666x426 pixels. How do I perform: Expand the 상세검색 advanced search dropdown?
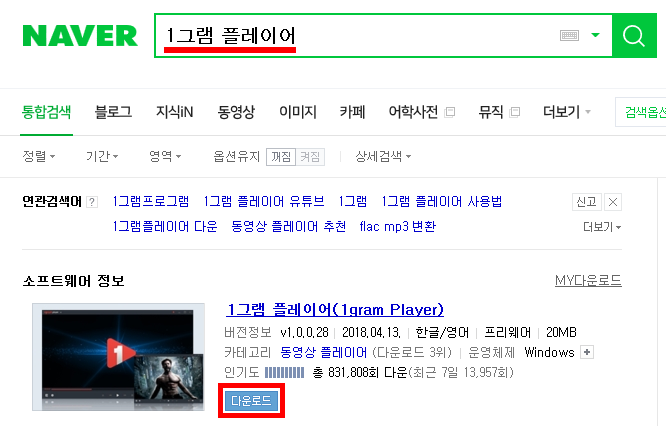click(383, 156)
